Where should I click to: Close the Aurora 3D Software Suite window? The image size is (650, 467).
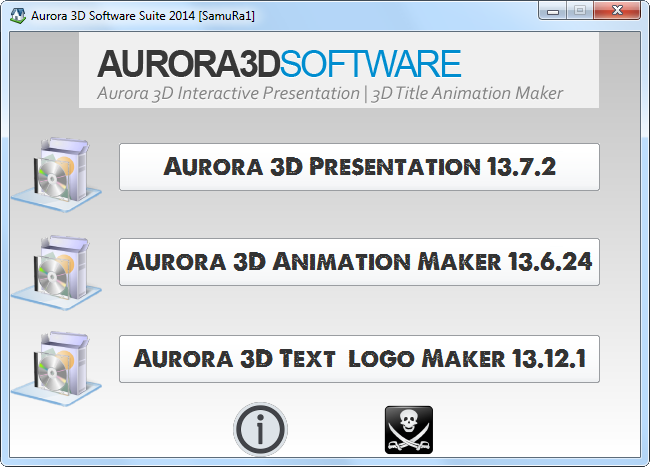(x=617, y=11)
